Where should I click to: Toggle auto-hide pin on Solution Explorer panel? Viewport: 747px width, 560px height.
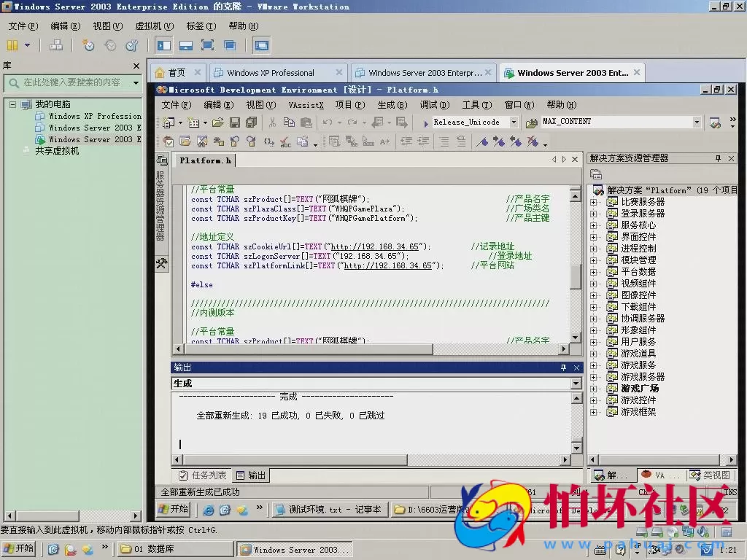coord(718,158)
